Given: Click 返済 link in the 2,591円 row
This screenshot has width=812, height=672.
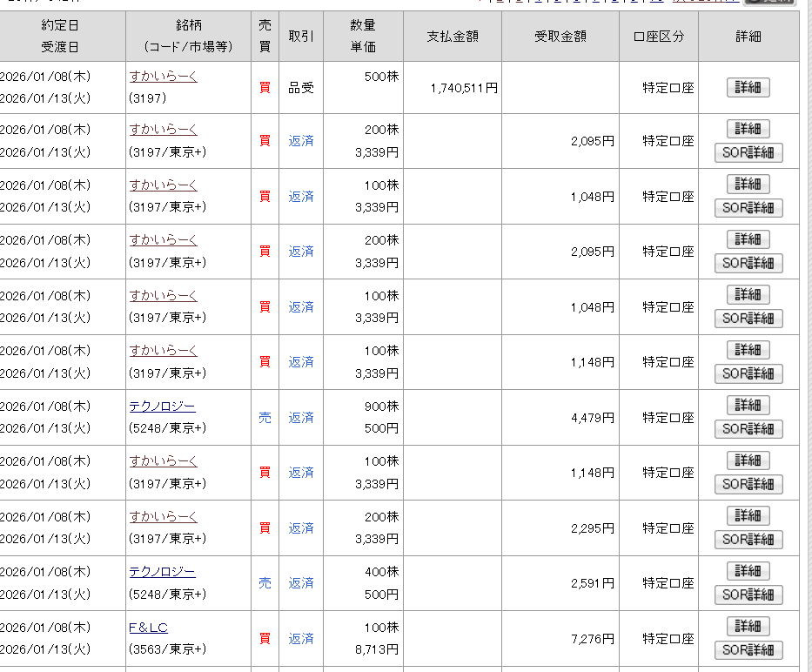Looking at the screenshot, I should point(301,583).
